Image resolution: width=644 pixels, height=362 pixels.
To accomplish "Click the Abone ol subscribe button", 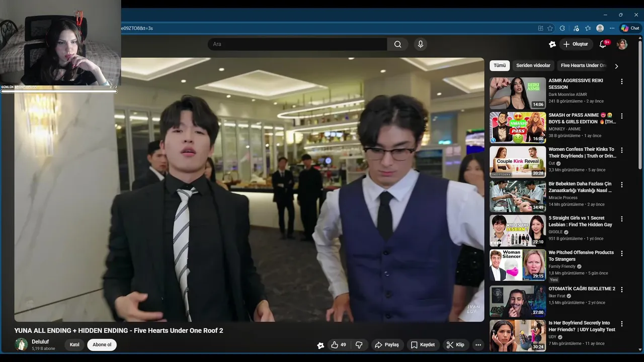I will 102,345.
